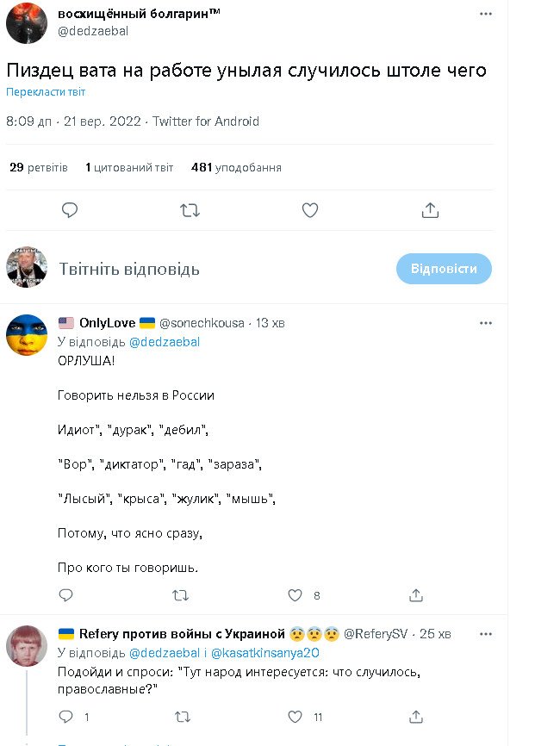Retweet the OnlyLove reply
The width and height of the screenshot is (560, 746).
(181, 595)
